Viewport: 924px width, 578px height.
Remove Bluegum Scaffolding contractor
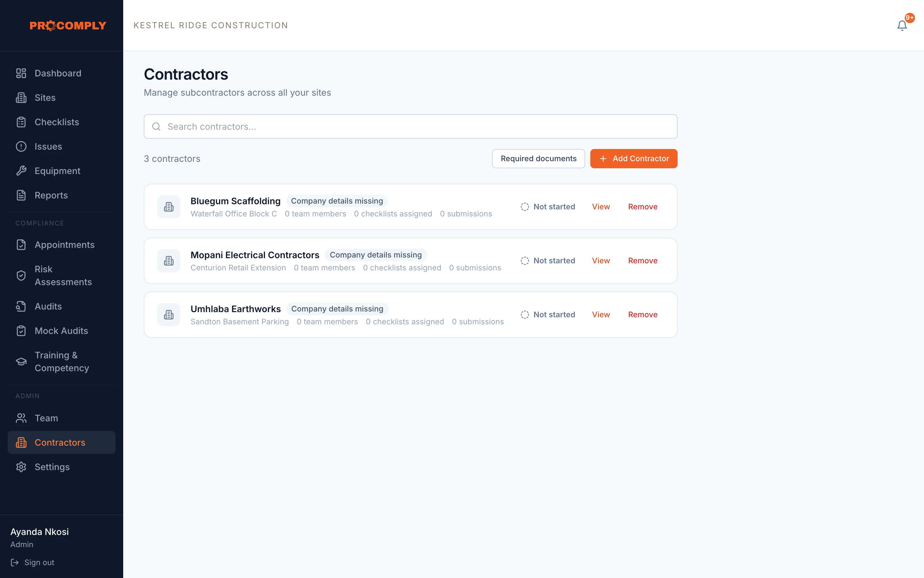(643, 207)
